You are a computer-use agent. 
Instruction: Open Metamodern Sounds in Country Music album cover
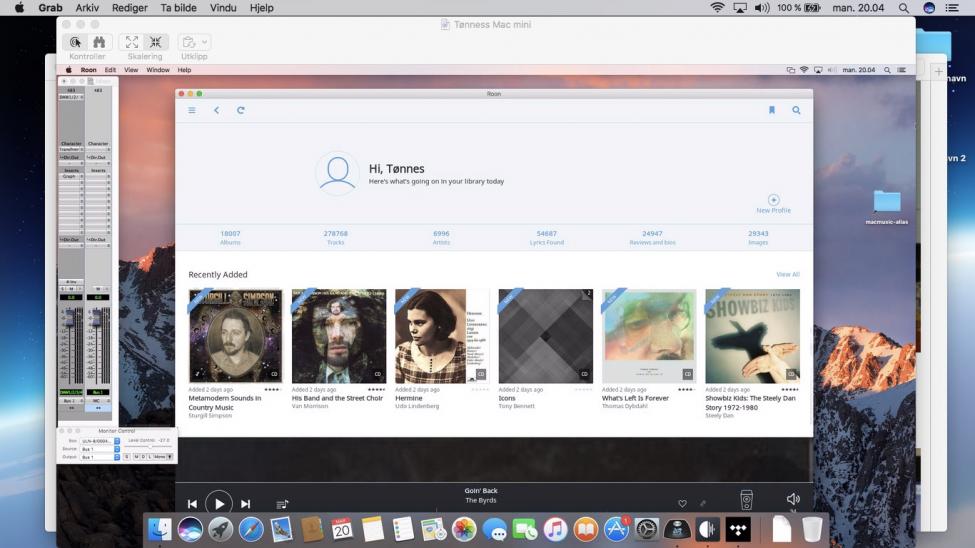pos(236,336)
